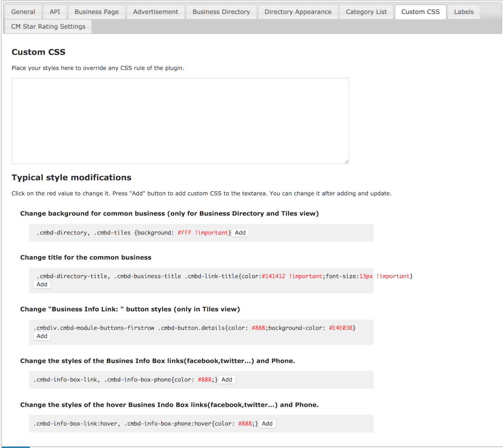Select the Advertisement tab
The width and height of the screenshot is (503, 448).
155,12
